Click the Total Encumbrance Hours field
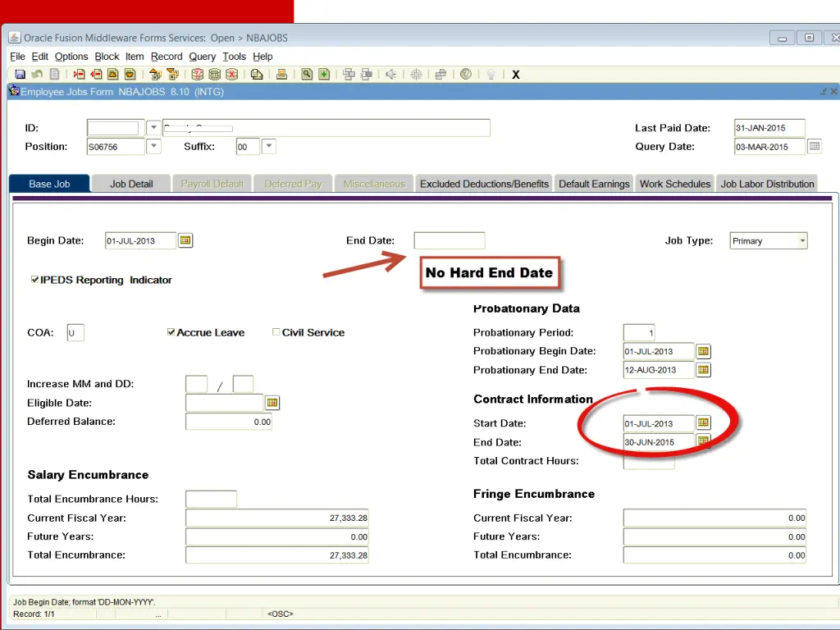840x630 pixels. (211, 499)
